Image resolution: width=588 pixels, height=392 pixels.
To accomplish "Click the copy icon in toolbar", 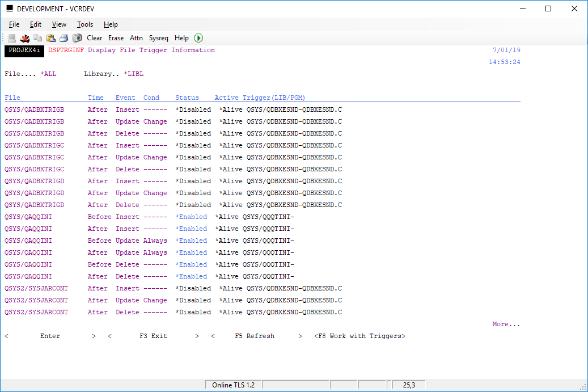I will 37,38.
